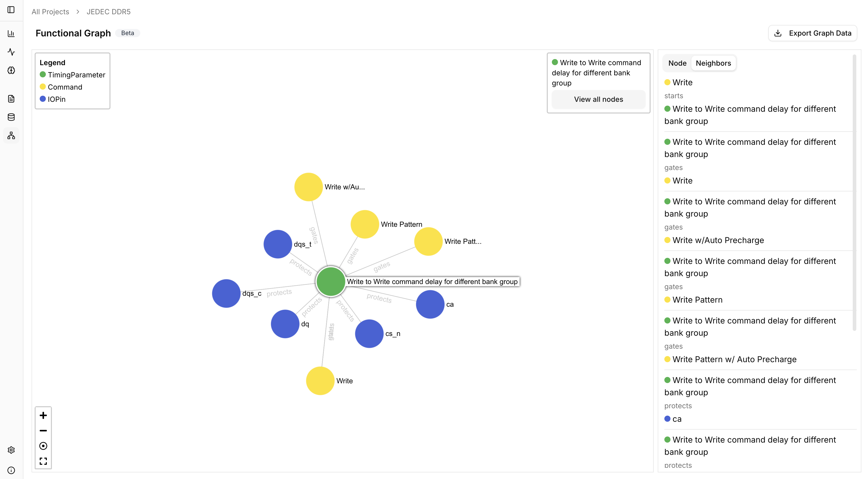Enter fullscreen mode for the graph
Image resolution: width=868 pixels, height=479 pixels.
pos(43,461)
